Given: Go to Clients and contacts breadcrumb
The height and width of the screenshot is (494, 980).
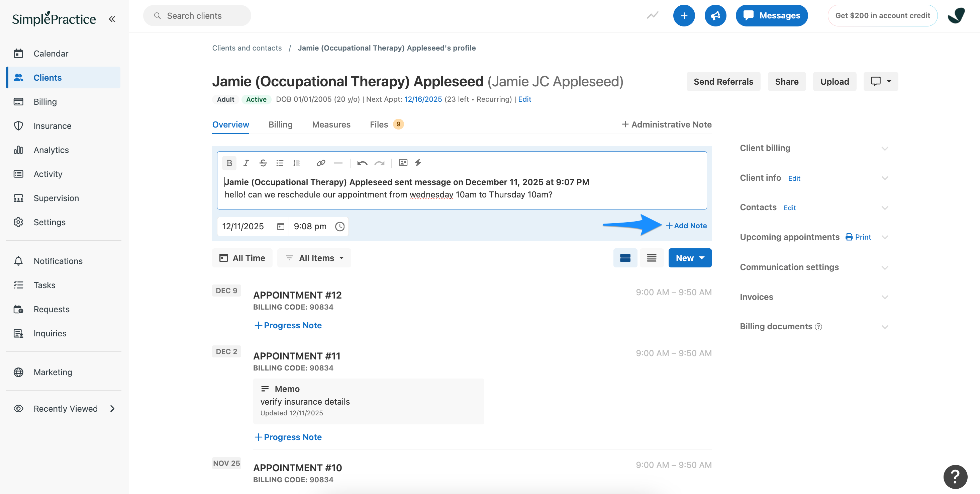Looking at the screenshot, I should [x=247, y=48].
